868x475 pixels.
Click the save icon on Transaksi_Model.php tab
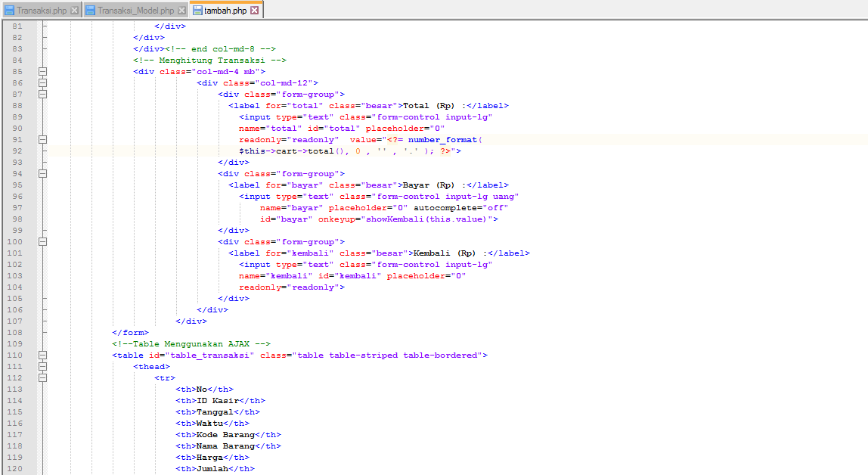pos(90,11)
